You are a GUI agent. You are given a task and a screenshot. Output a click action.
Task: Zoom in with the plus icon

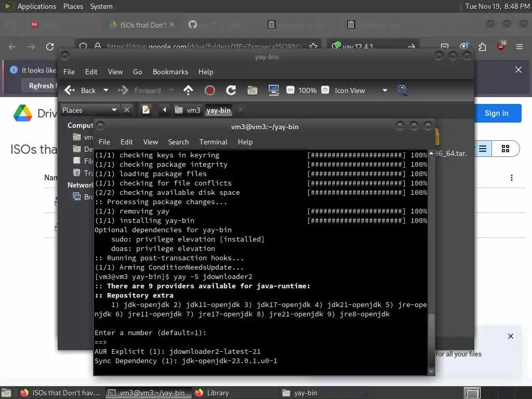coord(325,90)
